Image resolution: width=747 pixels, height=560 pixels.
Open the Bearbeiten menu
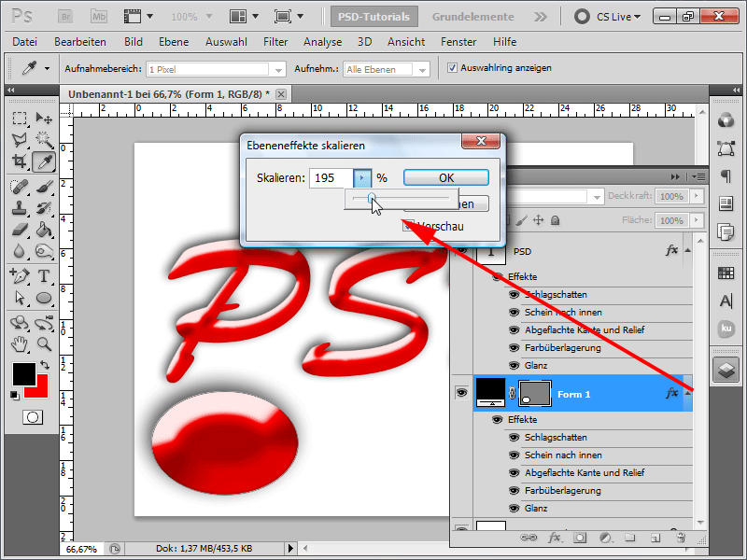(x=80, y=42)
